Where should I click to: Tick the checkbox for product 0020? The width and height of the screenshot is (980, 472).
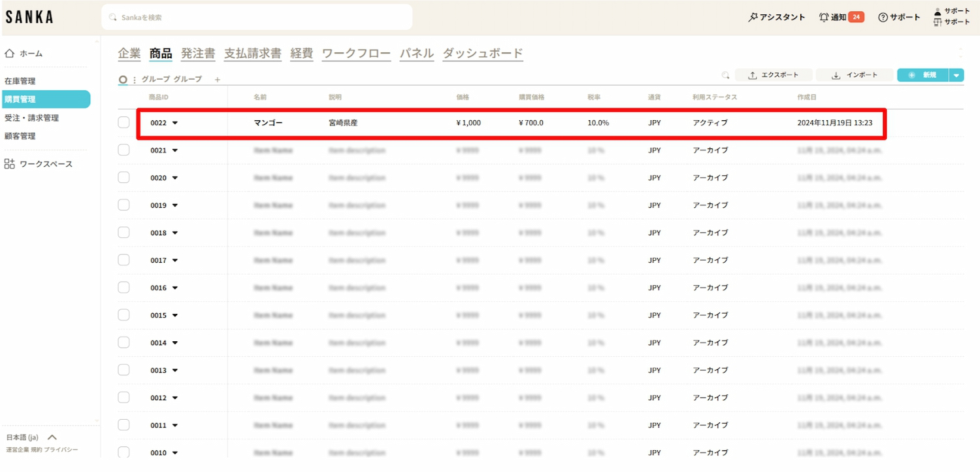(124, 177)
